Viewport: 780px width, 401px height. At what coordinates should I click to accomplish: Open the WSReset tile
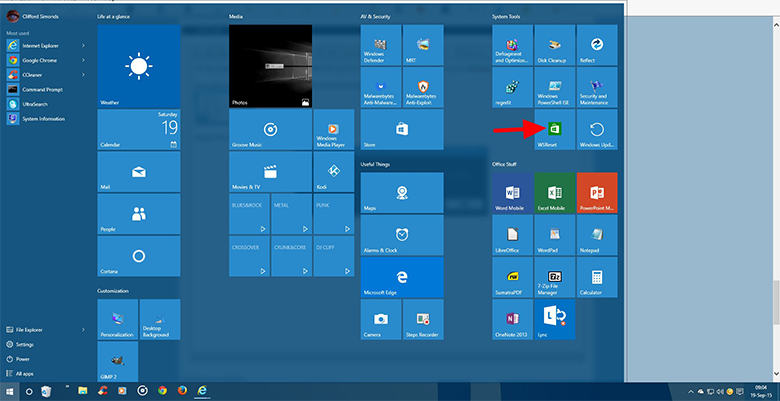[x=554, y=130]
